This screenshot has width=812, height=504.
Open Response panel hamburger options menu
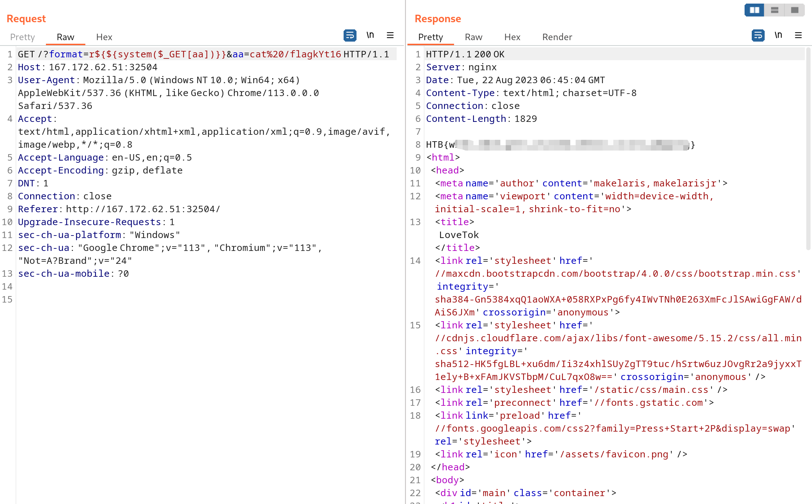click(798, 35)
